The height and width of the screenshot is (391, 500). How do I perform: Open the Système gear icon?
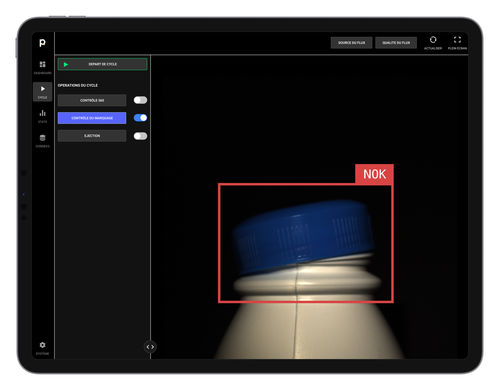click(42, 345)
